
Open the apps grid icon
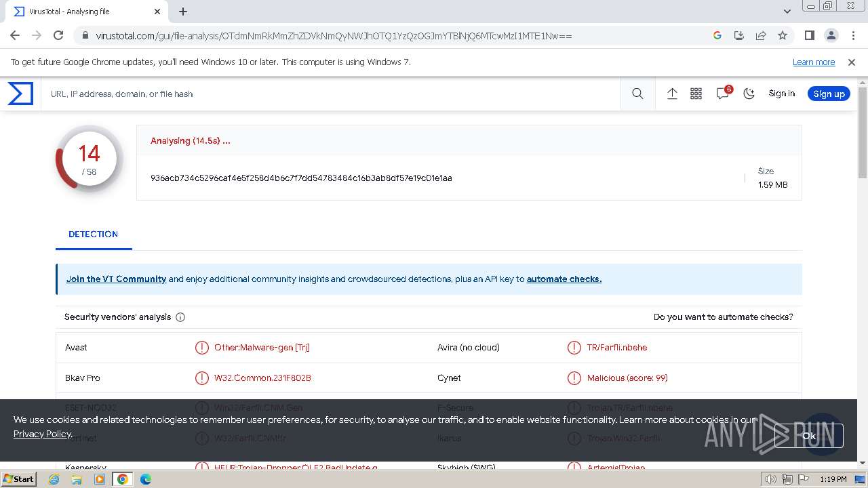point(696,94)
